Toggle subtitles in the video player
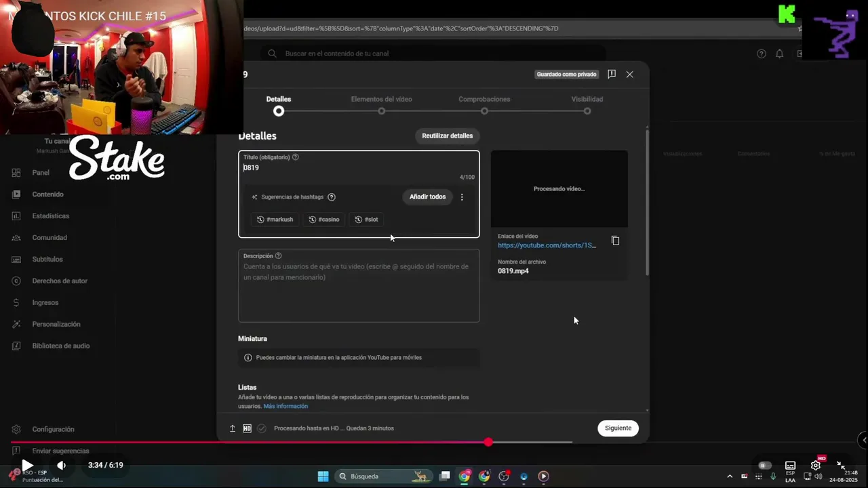The image size is (868, 488). pyautogui.click(x=790, y=466)
